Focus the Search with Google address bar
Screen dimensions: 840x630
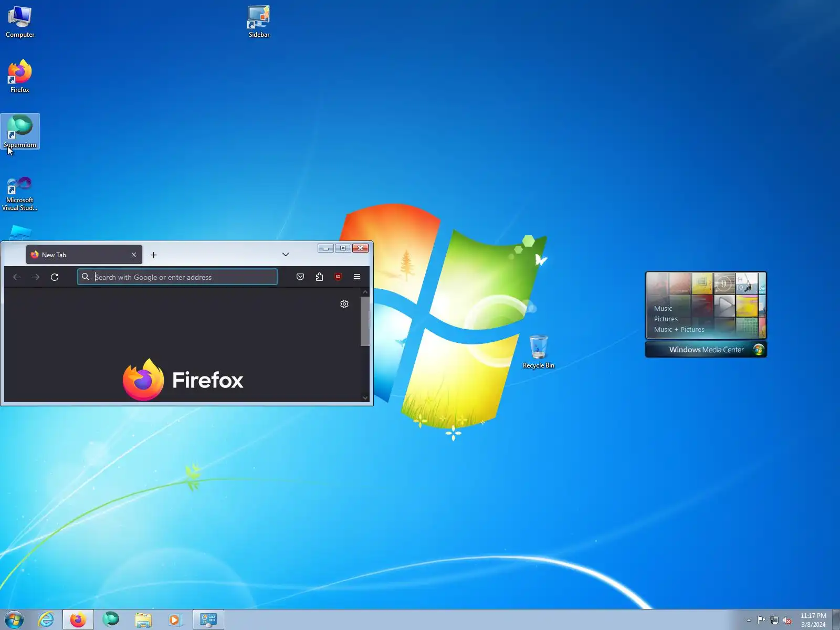[x=177, y=277]
